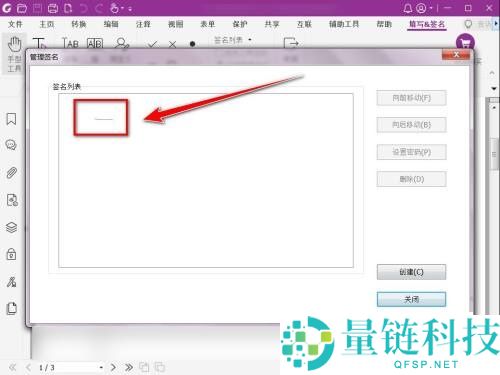Open the comments panel icon
This screenshot has width=500, height=375.
pos(11,145)
